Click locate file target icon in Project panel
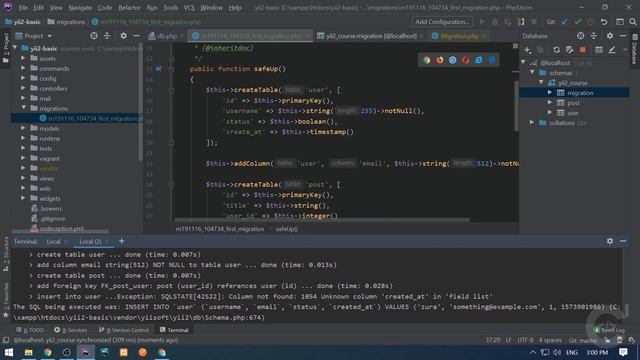This screenshot has height=360, width=640. coord(94,36)
